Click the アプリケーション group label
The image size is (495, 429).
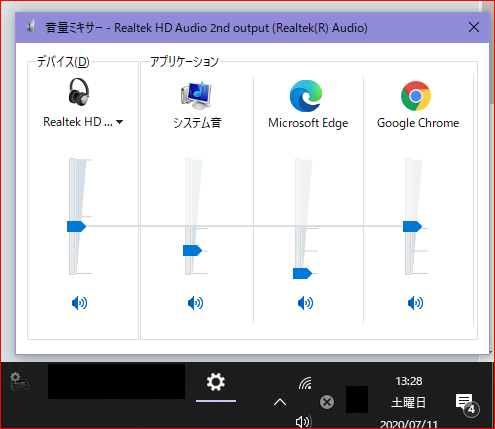(184, 62)
